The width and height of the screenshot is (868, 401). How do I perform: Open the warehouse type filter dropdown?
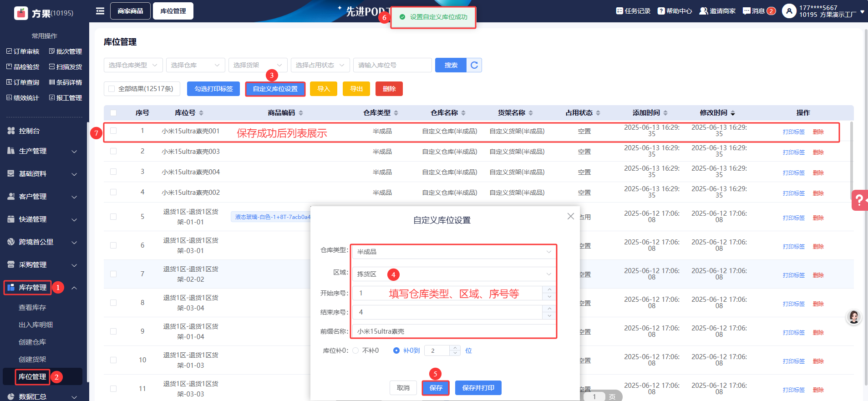pos(133,65)
